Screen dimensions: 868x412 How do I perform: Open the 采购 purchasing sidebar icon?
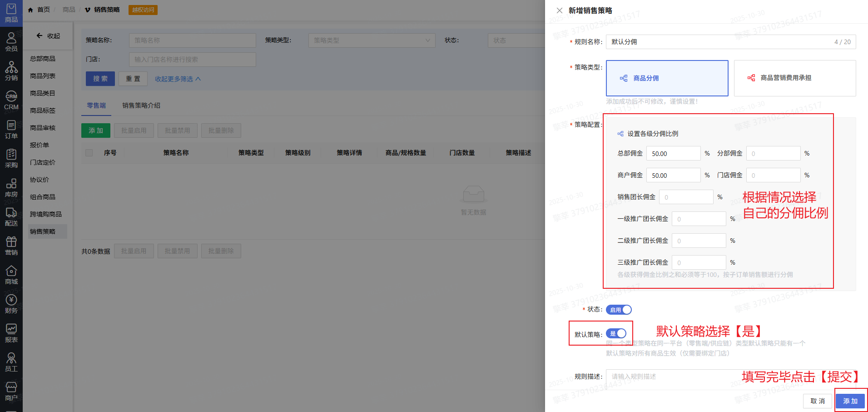[x=11, y=158]
